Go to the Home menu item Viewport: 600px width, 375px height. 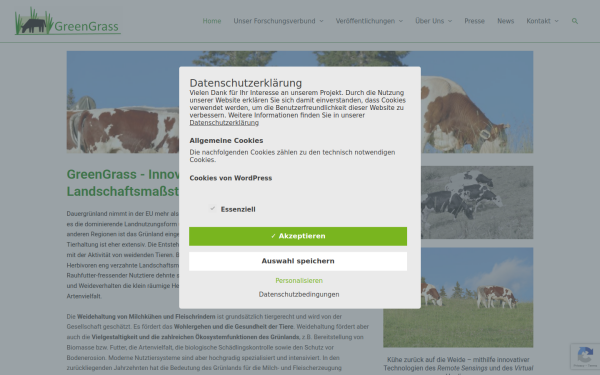tap(212, 21)
